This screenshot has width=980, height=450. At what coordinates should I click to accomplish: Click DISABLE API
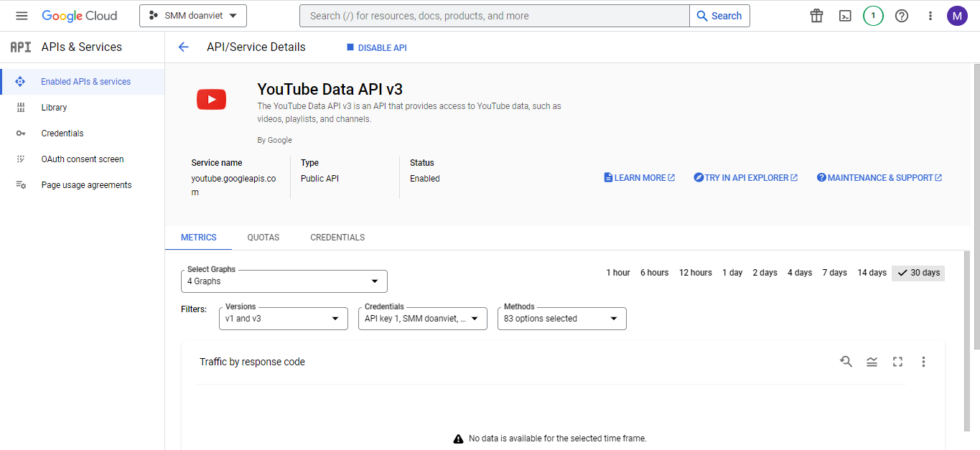click(376, 47)
